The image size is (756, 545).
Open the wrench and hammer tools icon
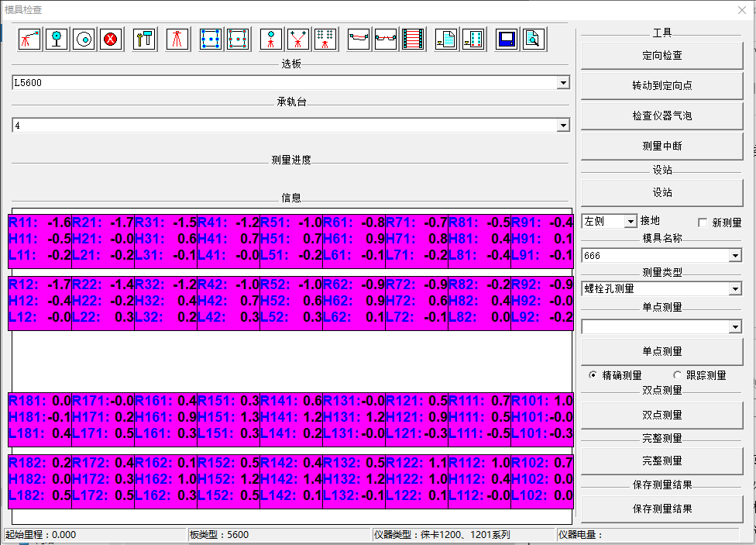[144, 39]
